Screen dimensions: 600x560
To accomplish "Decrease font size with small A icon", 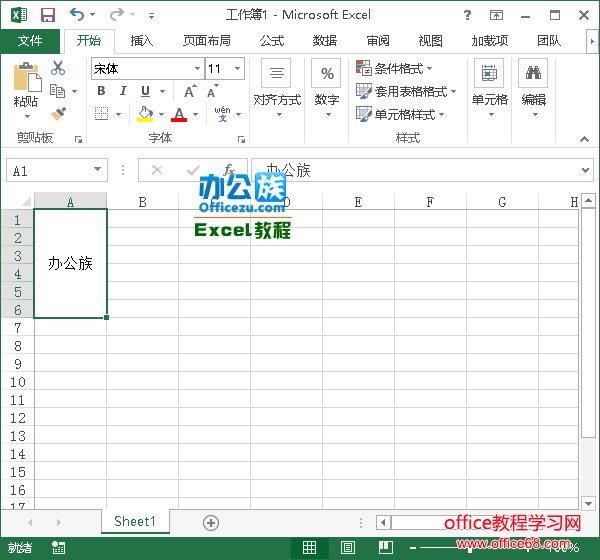I will (212, 91).
